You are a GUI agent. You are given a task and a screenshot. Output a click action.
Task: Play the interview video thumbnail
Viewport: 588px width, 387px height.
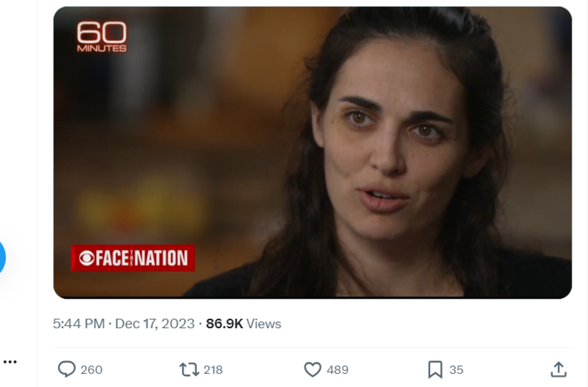(x=313, y=152)
